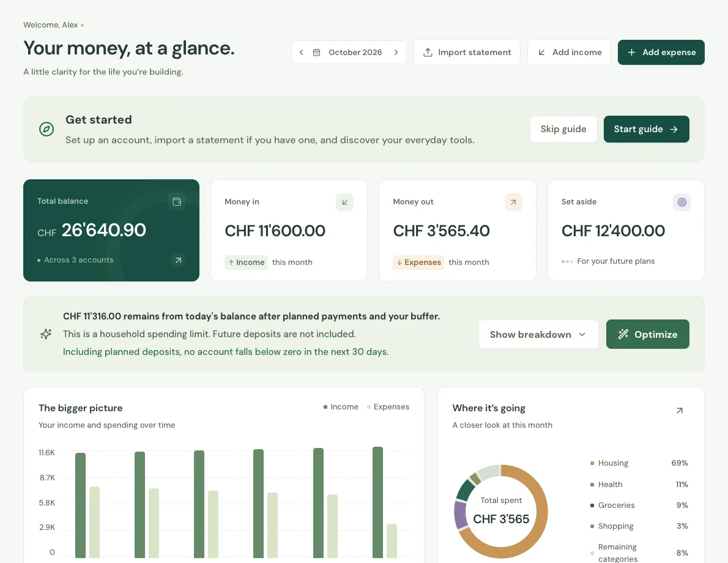Go to previous month arrow

302,53
